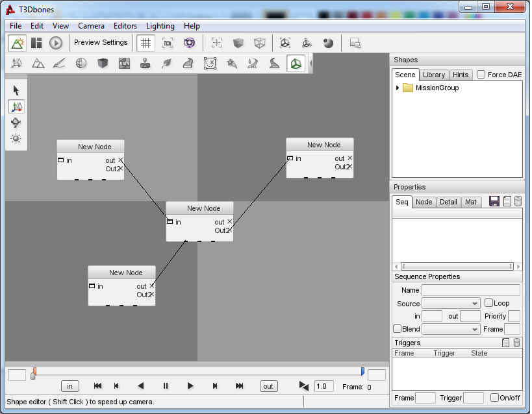Image resolution: width=532 pixels, height=414 pixels.
Task: Open the Lighting menu
Action: point(160,26)
